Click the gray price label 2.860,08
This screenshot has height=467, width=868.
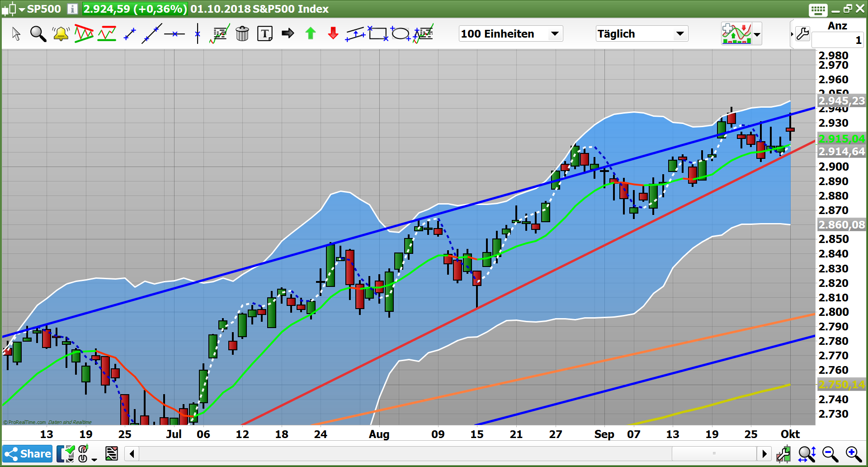(841, 224)
